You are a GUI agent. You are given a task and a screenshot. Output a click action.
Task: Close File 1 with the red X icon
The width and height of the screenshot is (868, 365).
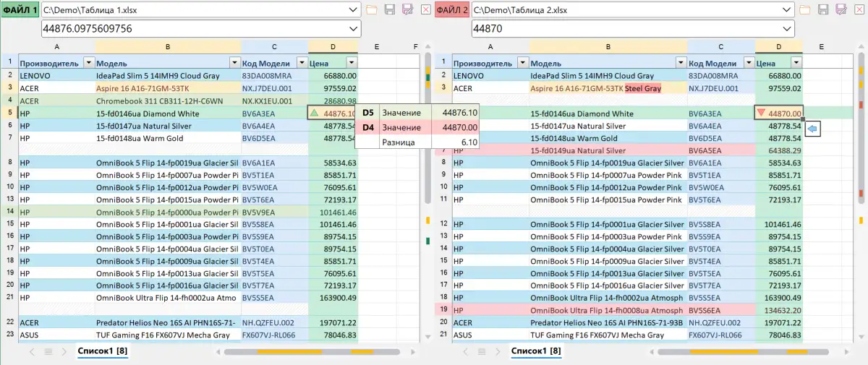(x=425, y=9)
